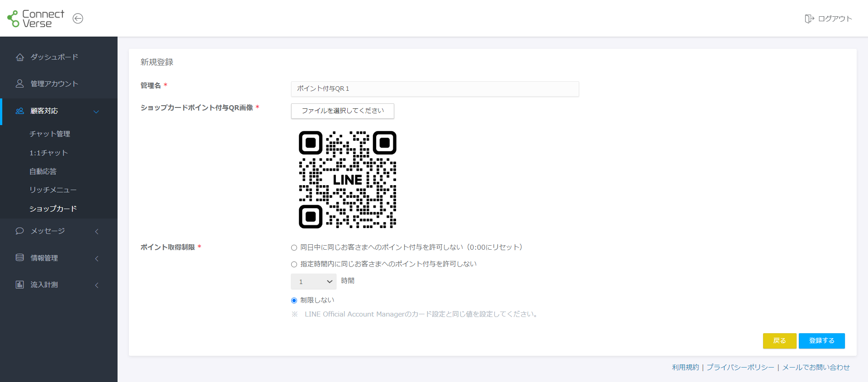The image size is (868, 382).
Task: Click the 新規登録 heading text
Action: pyautogui.click(x=157, y=62)
